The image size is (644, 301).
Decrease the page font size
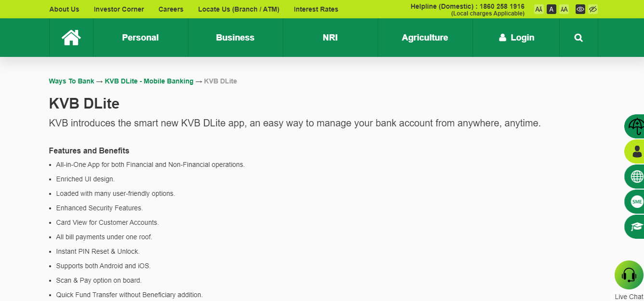[x=539, y=9]
